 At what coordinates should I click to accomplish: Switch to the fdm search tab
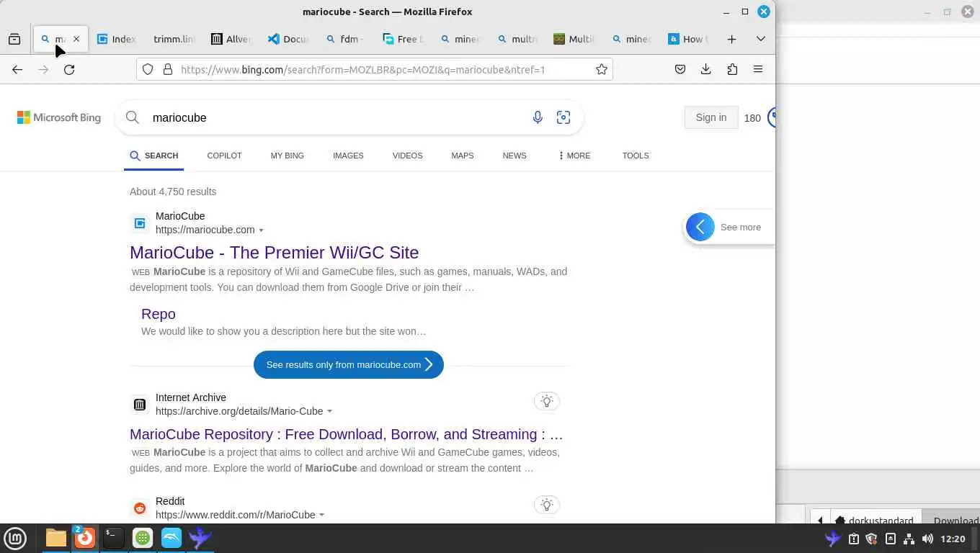[x=345, y=39]
